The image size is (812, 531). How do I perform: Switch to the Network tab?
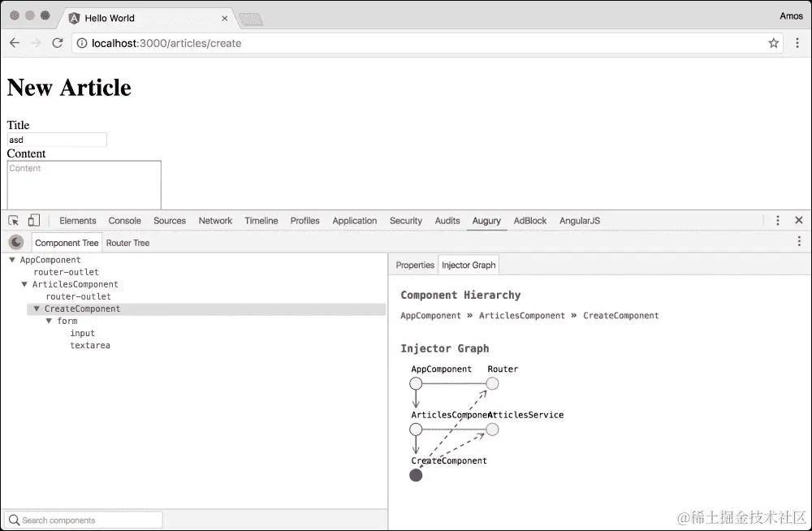click(215, 221)
